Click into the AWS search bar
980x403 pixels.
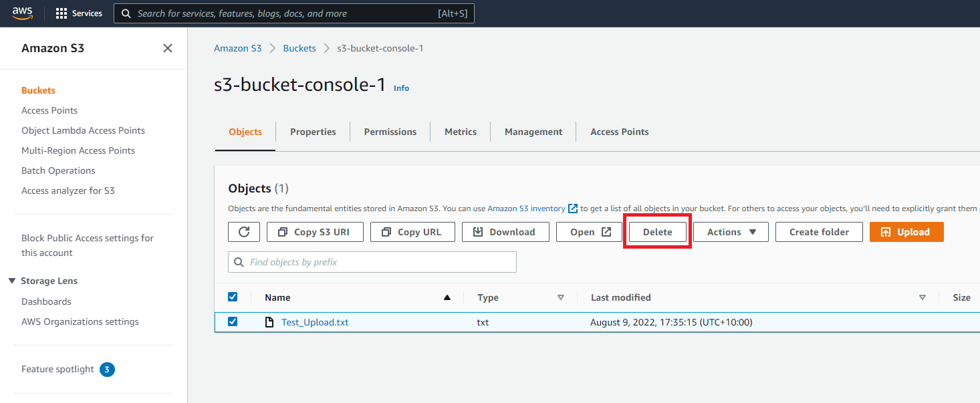[x=294, y=13]
